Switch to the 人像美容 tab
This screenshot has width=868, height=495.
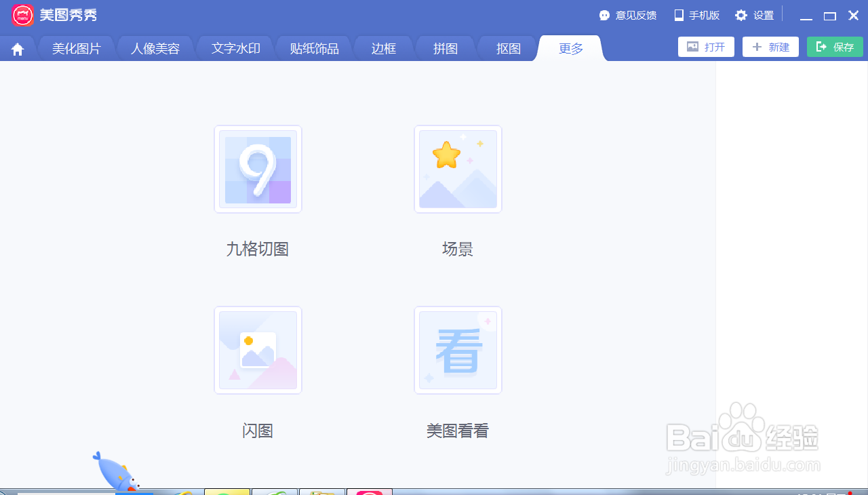click(155, 49)
